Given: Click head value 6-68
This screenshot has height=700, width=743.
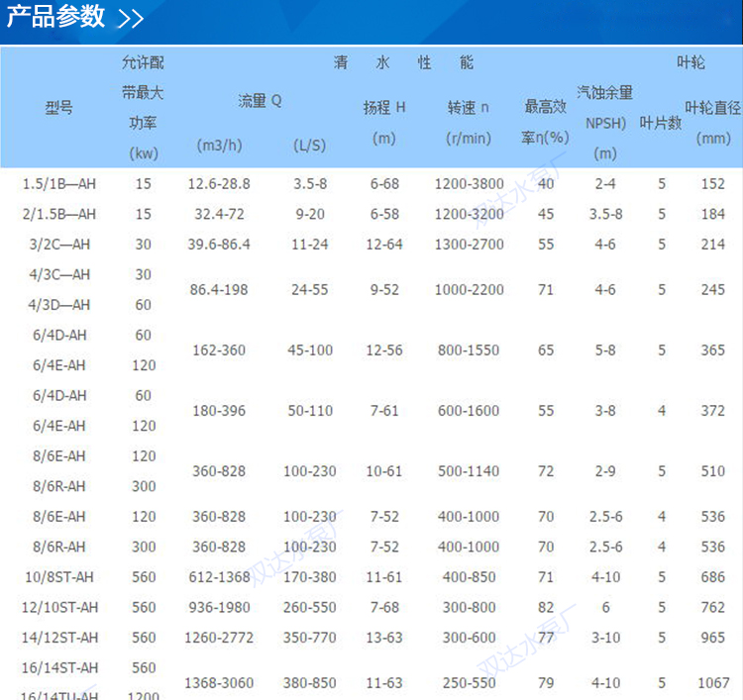Looking at the screenshot, I should 384,184.
